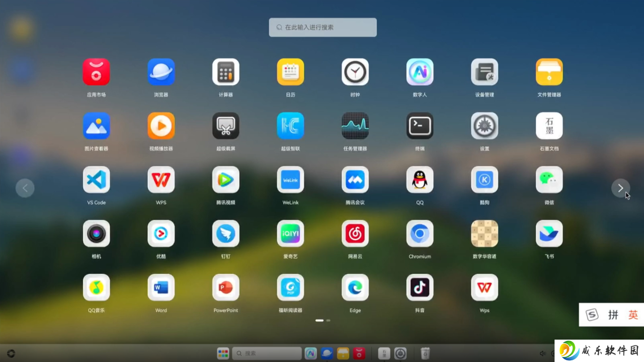Screen dimensions: 644x362
Task: Open the 数字华容道 puzzle game
Action: coord(484,234)
